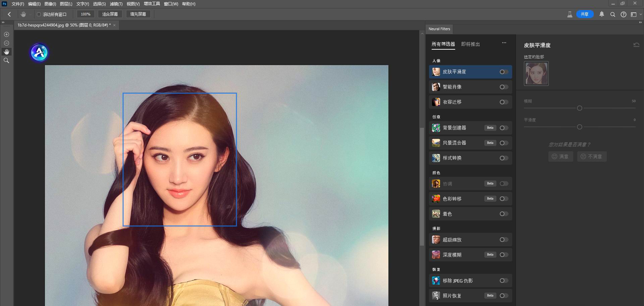644x306 pixels.
Task: Select the magnifier Zoom tool in left toolbar
Action: pos(6,60)
